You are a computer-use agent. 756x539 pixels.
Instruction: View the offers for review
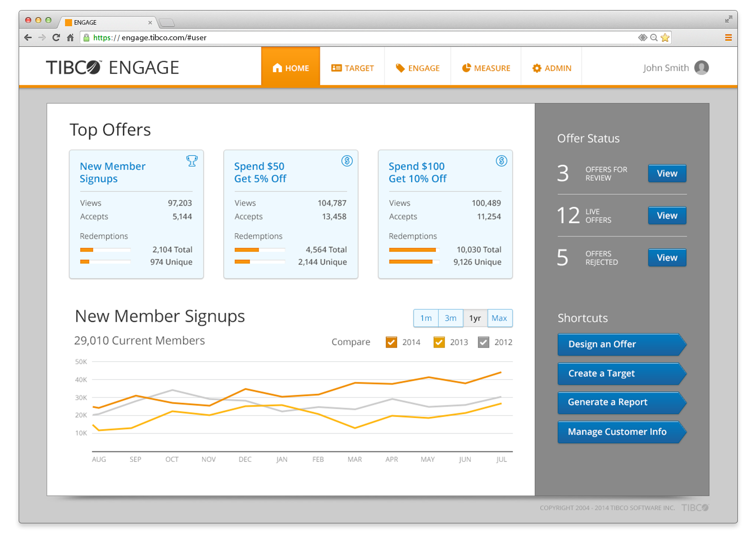click(667, 173)
